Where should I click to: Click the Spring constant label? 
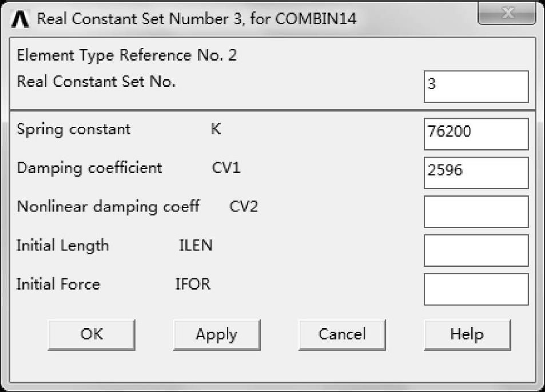(x=73, y=129)
